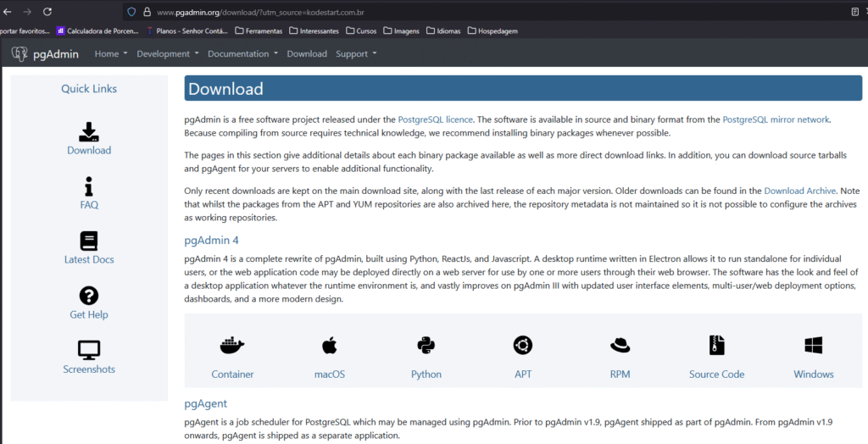Click the browser address bar URL
The image size is (868, 444).
pyautogui.click(x=254, y=12)
